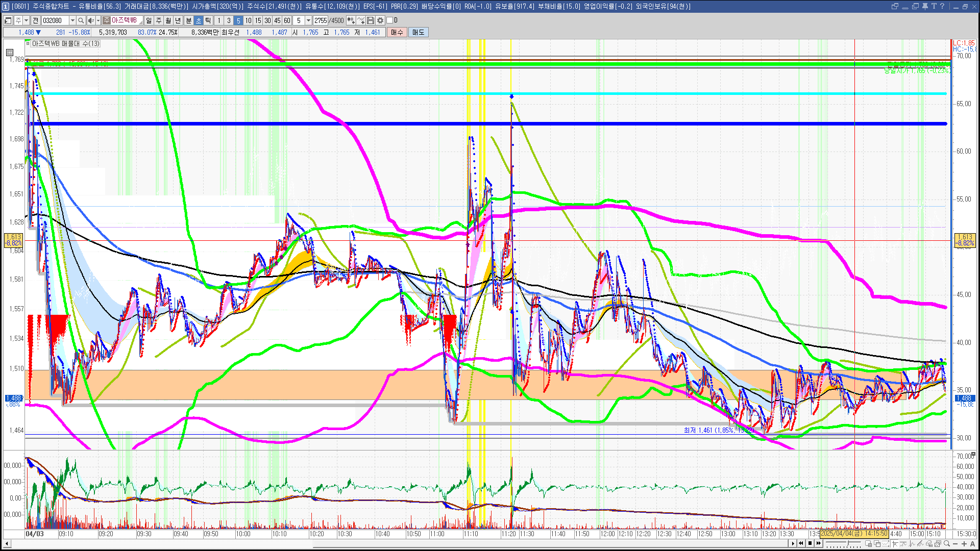Expand the interval value 5 dropdown
The width and height of the screenshot is (980, 551).
[308, 20]
